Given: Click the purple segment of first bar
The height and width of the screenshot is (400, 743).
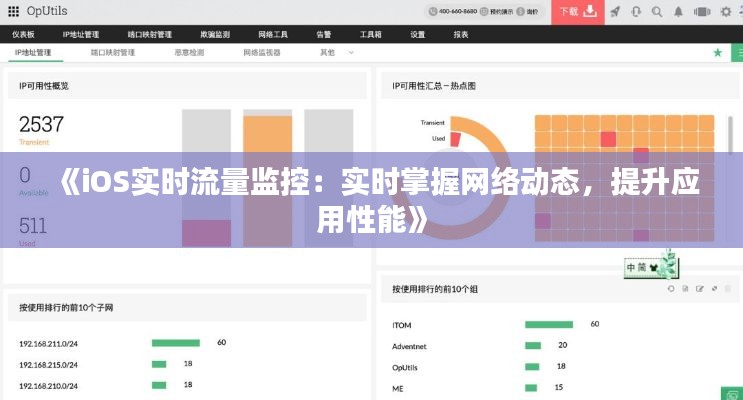Looking at the screenshot, I should [x=206, y=233].
